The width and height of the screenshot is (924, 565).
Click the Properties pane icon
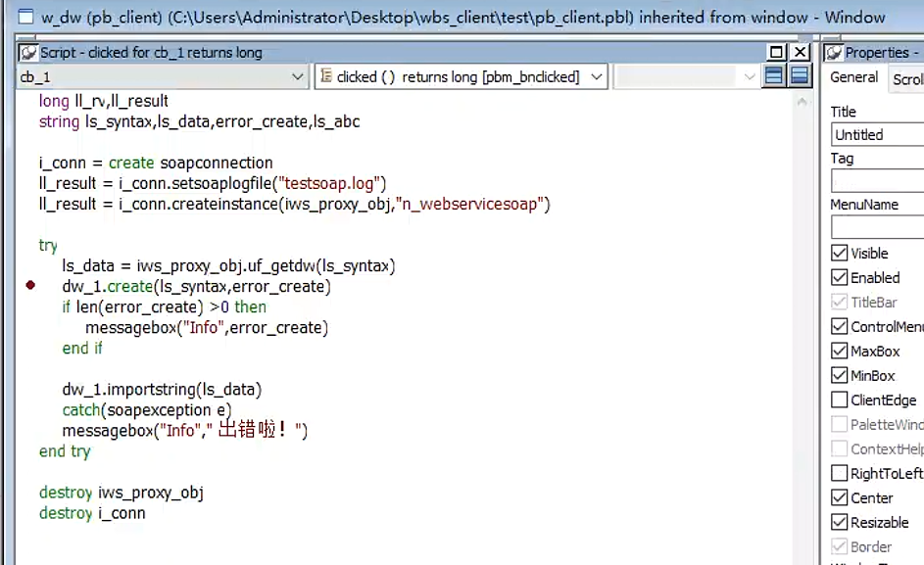tap(833, 53)
